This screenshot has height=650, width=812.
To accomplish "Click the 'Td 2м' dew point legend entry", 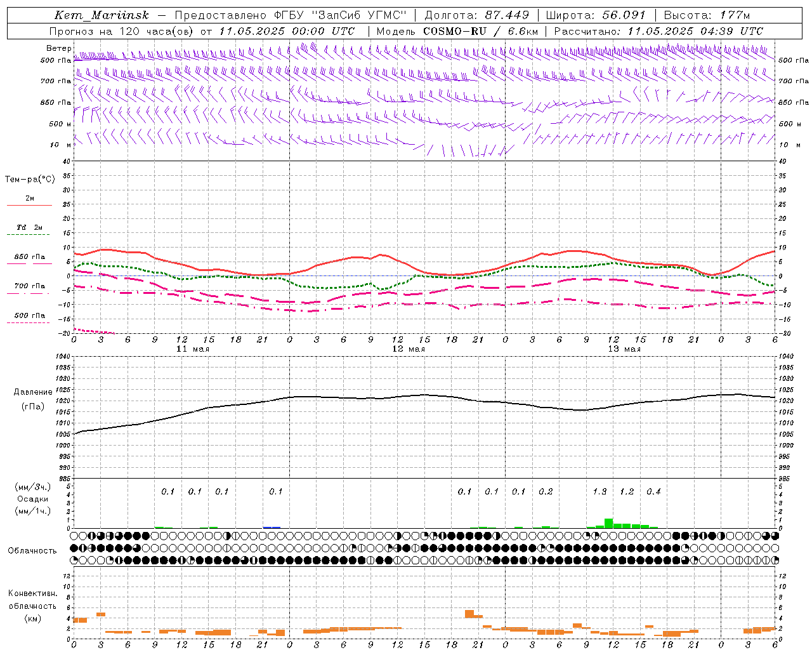I will [x=30, y=227].
